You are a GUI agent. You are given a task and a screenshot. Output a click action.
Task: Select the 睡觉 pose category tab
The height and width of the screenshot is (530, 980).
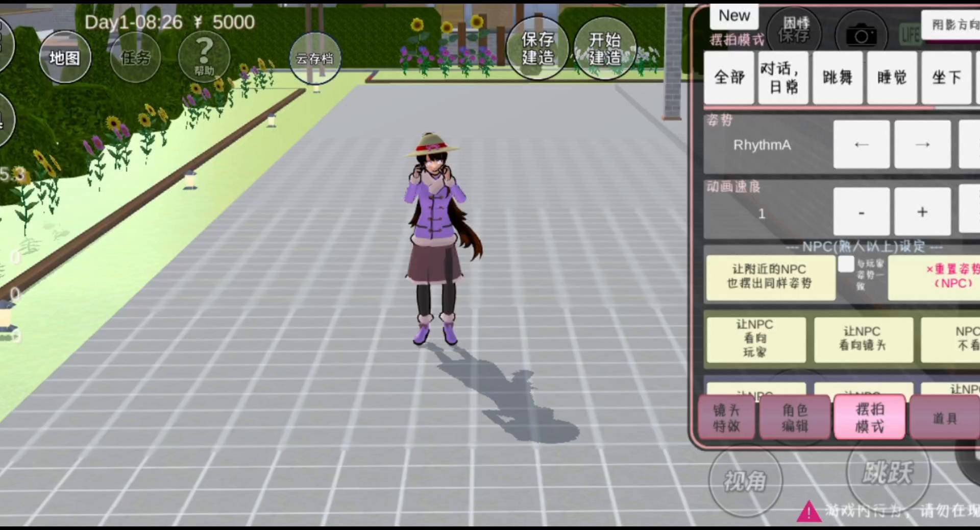pyautogui.click(x=892, y=78)
